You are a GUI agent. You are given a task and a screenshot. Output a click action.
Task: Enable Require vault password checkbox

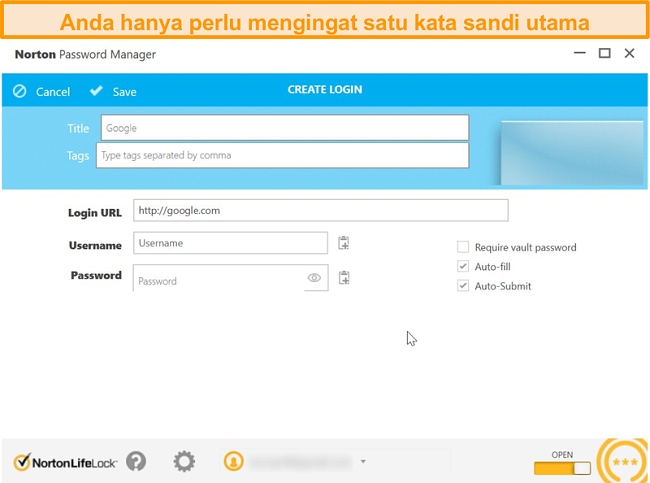[463, 247]
